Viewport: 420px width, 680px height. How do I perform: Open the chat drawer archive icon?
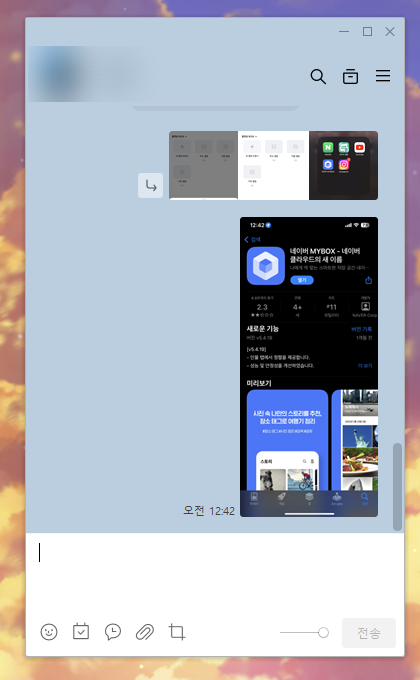click(x=350, y=76)
